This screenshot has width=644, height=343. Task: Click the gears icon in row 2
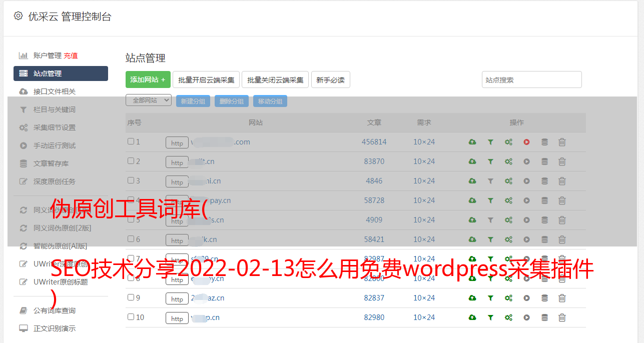pyautogui.click(x=508, y=161)
